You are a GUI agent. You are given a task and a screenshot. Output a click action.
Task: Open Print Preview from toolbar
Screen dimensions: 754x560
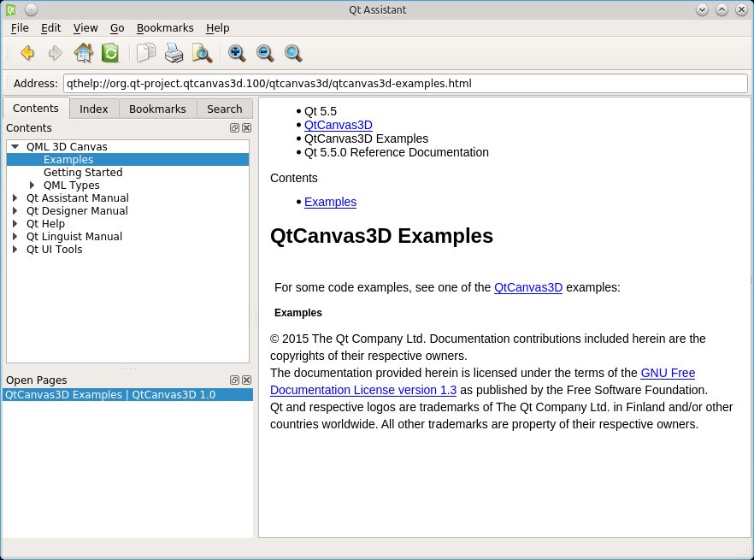[x=202, y=54]
